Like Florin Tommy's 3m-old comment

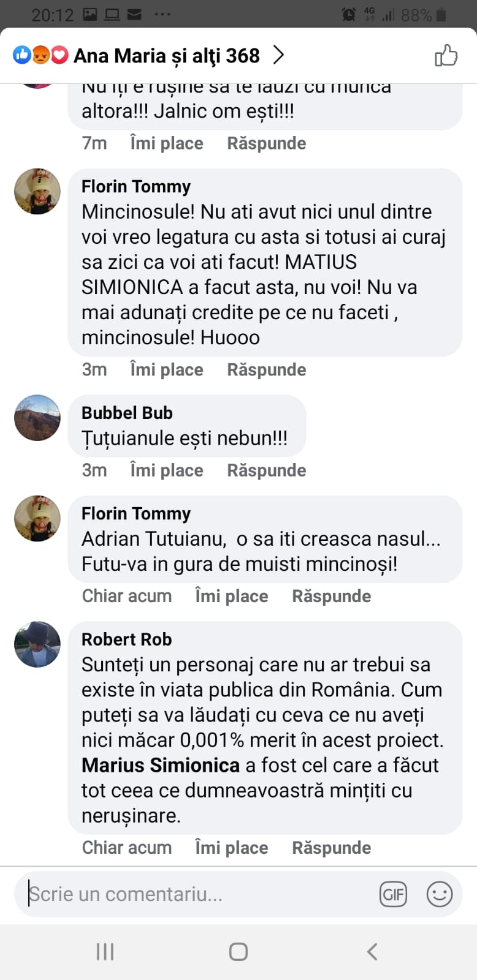tap(166, 370)
